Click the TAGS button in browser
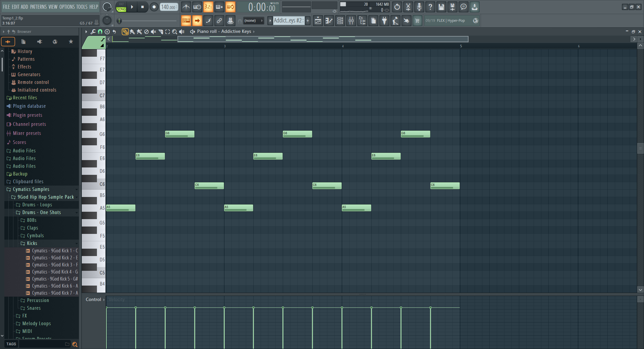 pyautogui.click(x=11, y=344)
